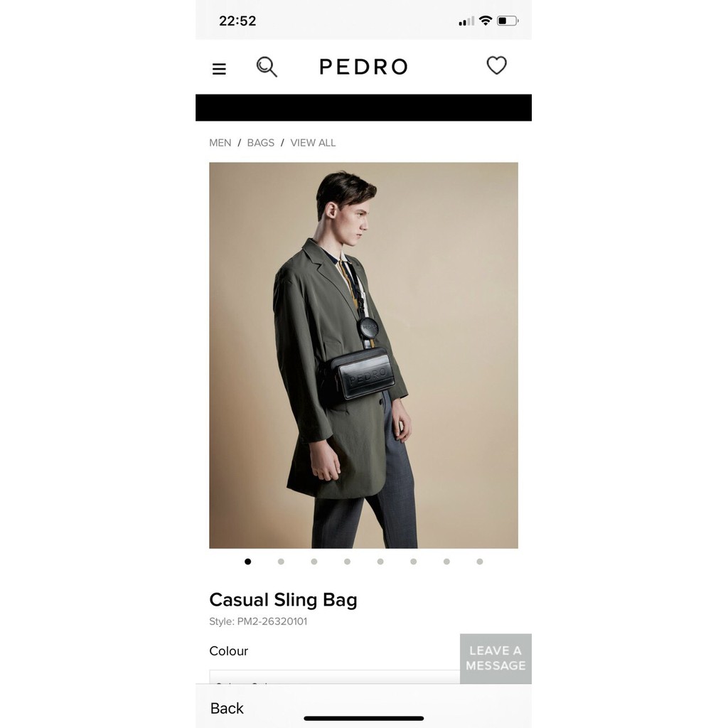Tap the sling bag product image
Image resolution: width=728 pixels, height=728 pixels.
(x=363, y=355)
